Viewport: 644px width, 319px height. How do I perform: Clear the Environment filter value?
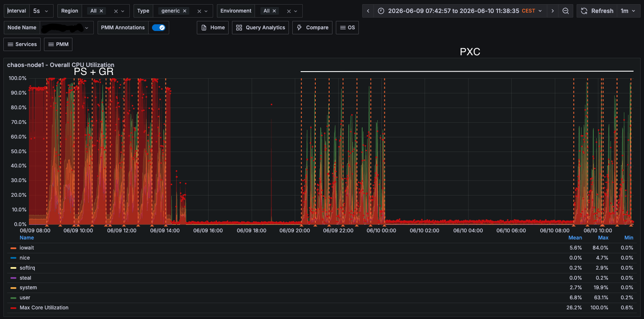(x=289, y=11)
